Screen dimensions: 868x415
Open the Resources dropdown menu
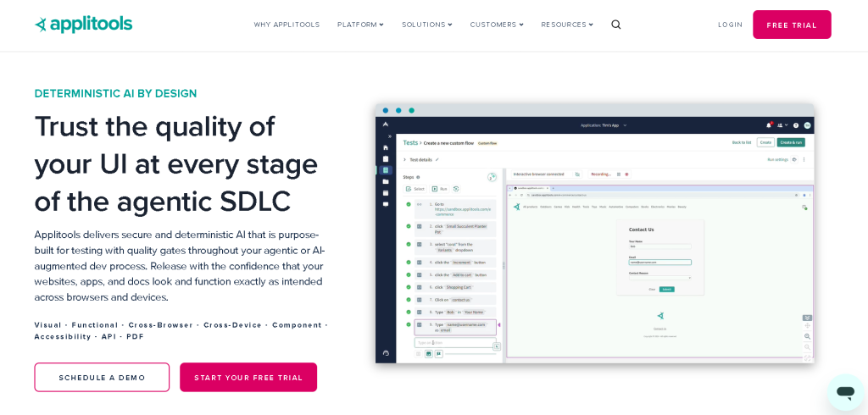point(567,25)
